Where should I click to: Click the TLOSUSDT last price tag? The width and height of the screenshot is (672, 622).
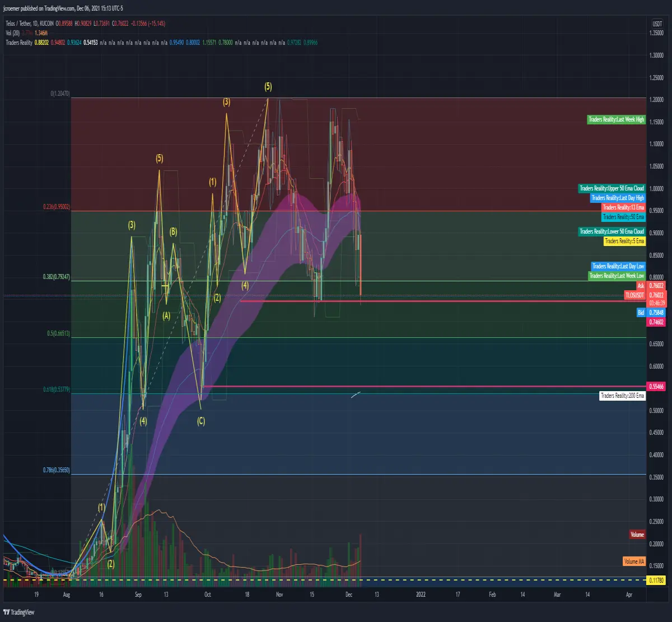coord(635,295)
